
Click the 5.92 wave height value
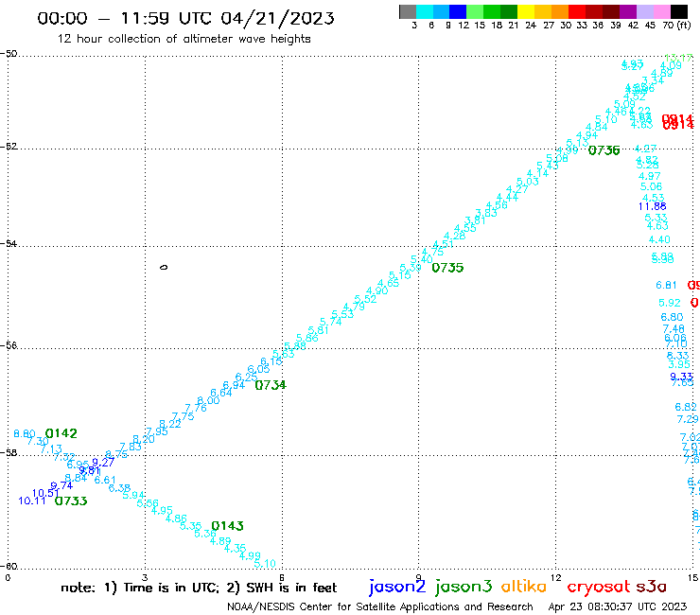coord(670,303)
